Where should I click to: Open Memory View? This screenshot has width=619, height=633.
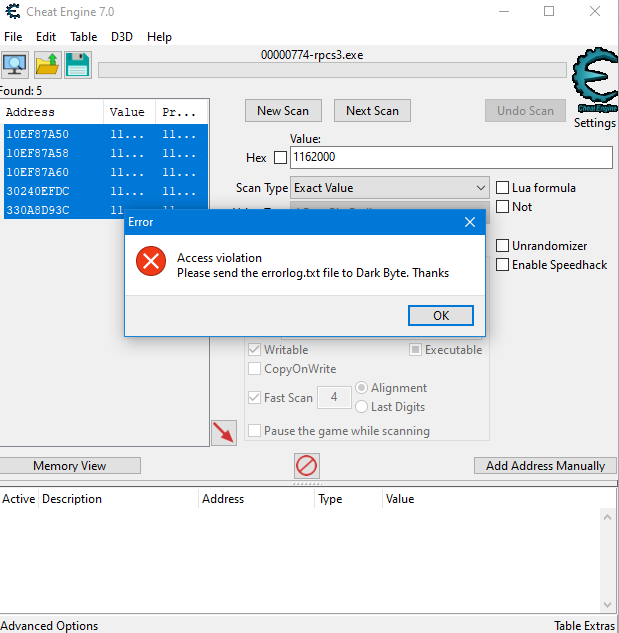coord(69,465)
